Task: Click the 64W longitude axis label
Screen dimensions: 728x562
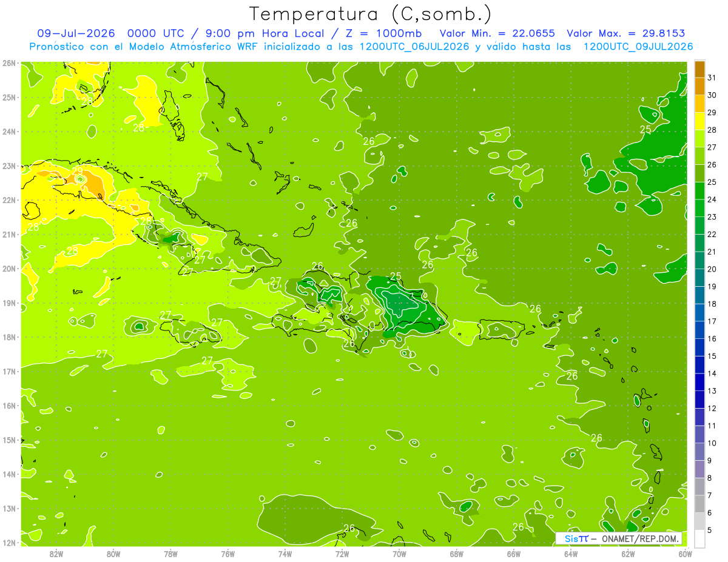Action: click(571, 554)
